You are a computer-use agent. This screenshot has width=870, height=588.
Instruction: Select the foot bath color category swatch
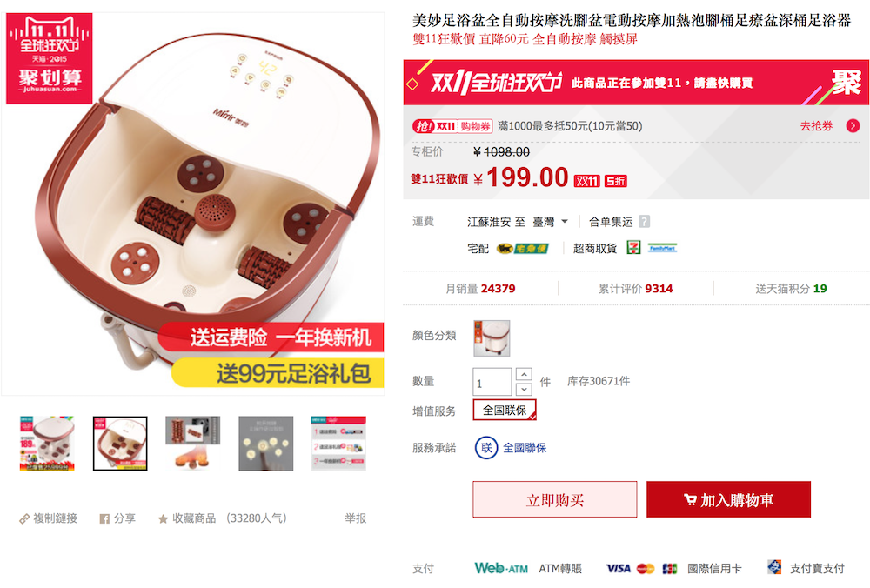[x=492, y=337]
